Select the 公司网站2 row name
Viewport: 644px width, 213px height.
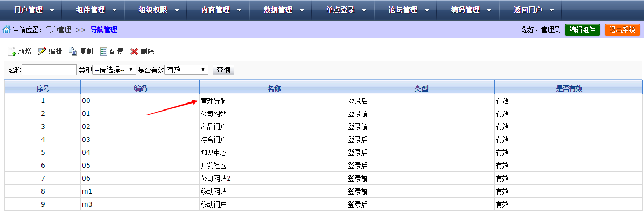click(216, 178)
